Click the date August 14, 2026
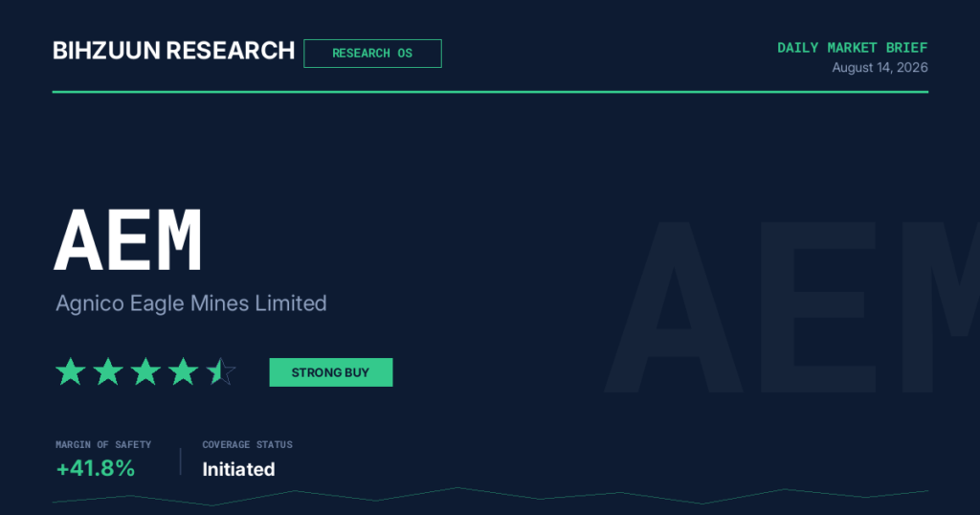Image resolution: width=980 pixels, height=515 pixels. tap(880, 68)
